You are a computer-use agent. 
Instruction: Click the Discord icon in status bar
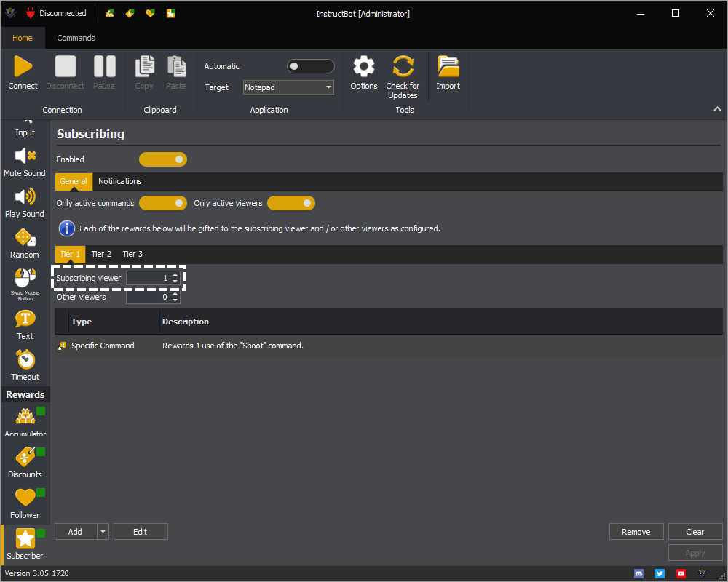click(x=639, y=574)
